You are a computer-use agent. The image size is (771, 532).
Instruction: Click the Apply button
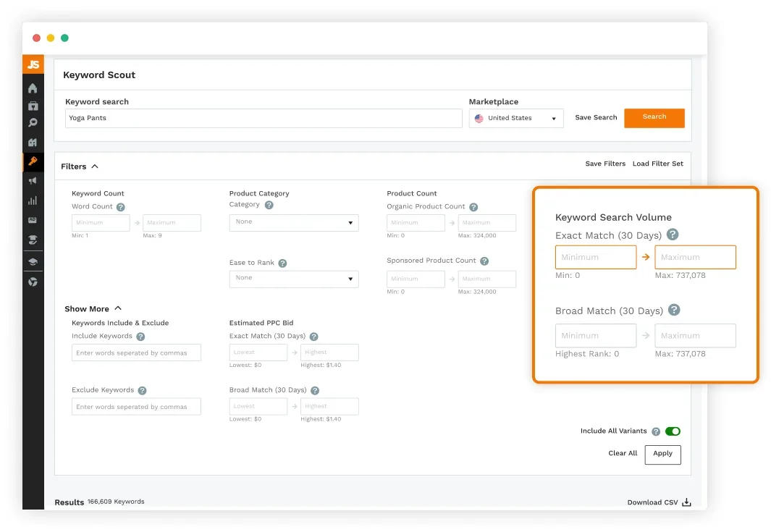662,455
